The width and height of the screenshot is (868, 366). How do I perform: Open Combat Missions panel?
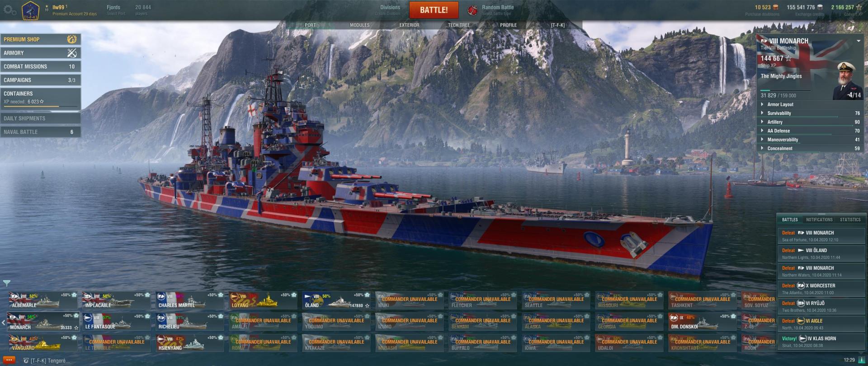41,66
